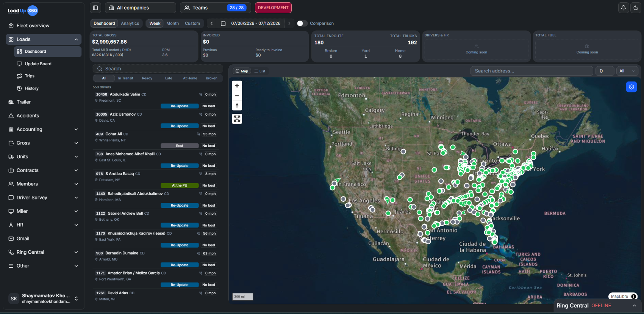The width and height of the screenshot is (644, 314).
Task: Open Trailer section
Action: (44, 102)
